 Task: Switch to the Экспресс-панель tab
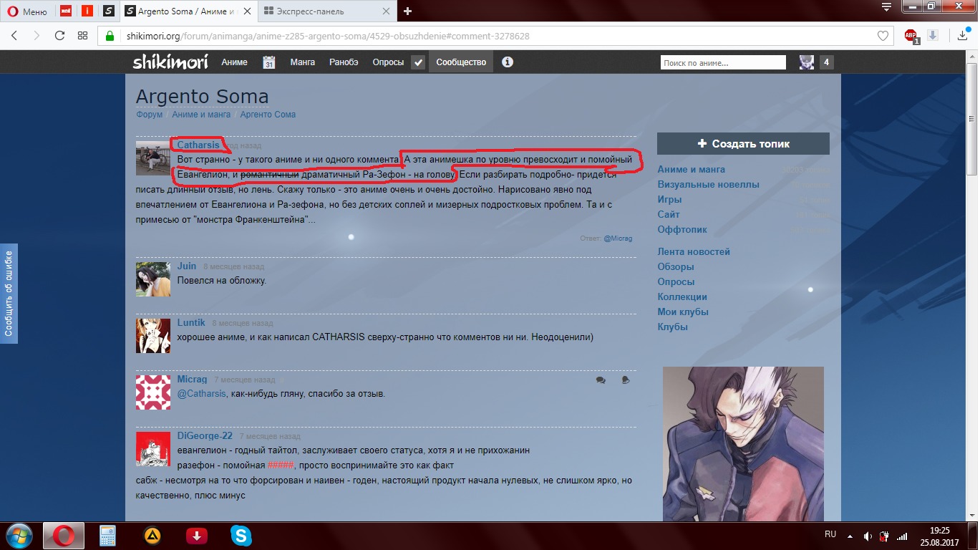326,11
